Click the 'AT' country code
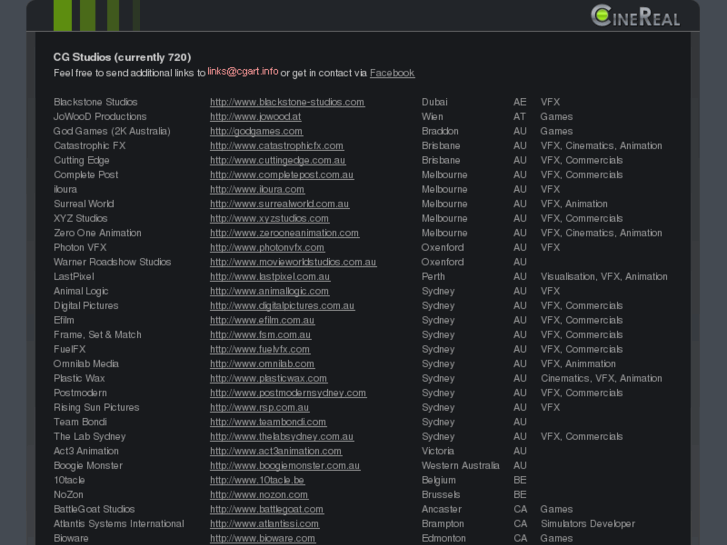 519,116
